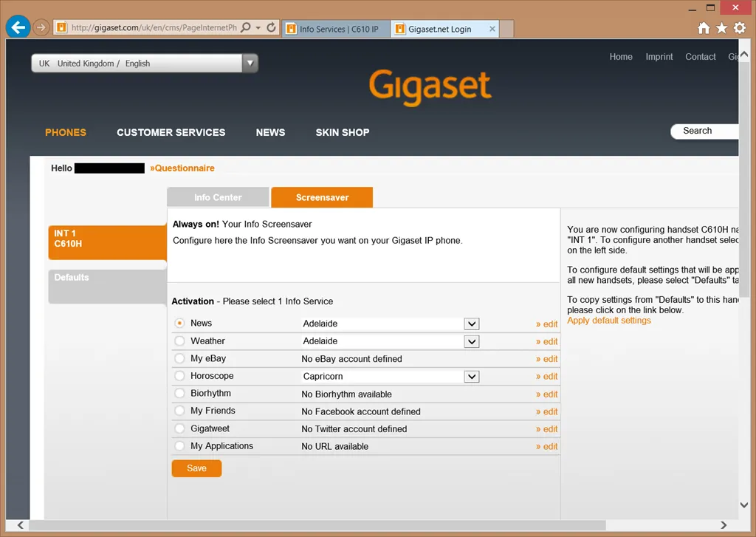Image resolution: width=756 pixels, height=537 pixels.
Task: Click the edit link for My eBay
Action: point(547,359)
